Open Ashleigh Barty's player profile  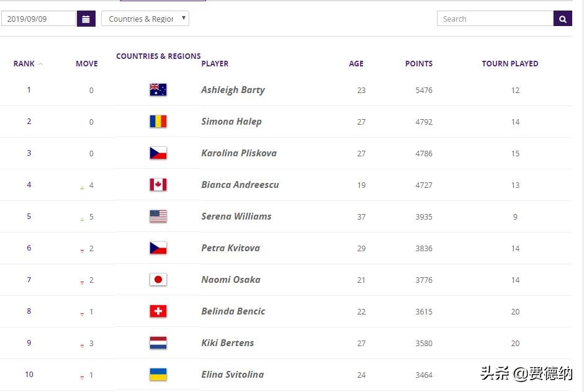coord(233,90)
